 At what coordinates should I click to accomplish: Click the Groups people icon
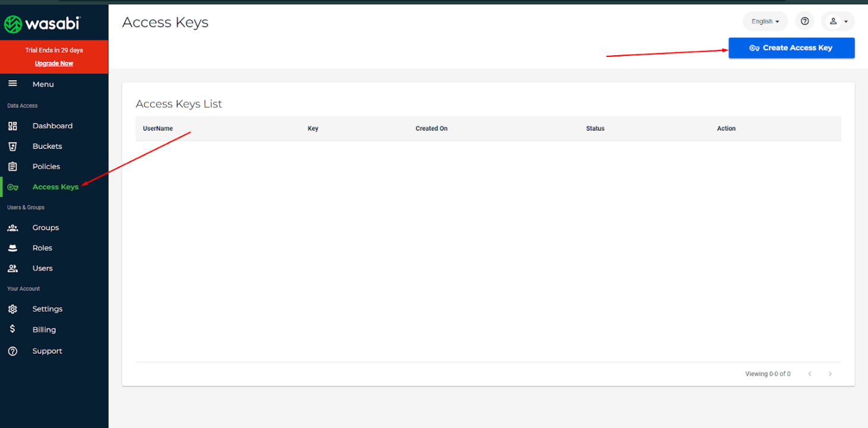12,227
